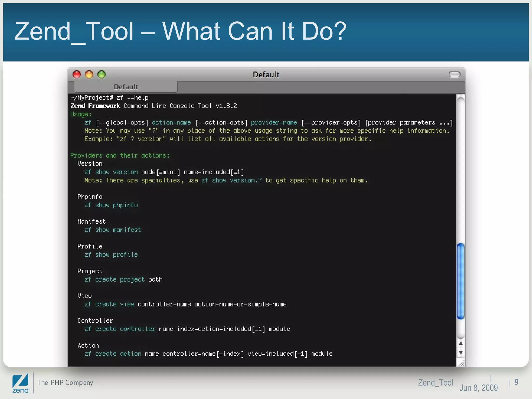Screen dimensions: 532x399
Task: Click 'Note: There are specialties' line
Action: tap(226, 180)
